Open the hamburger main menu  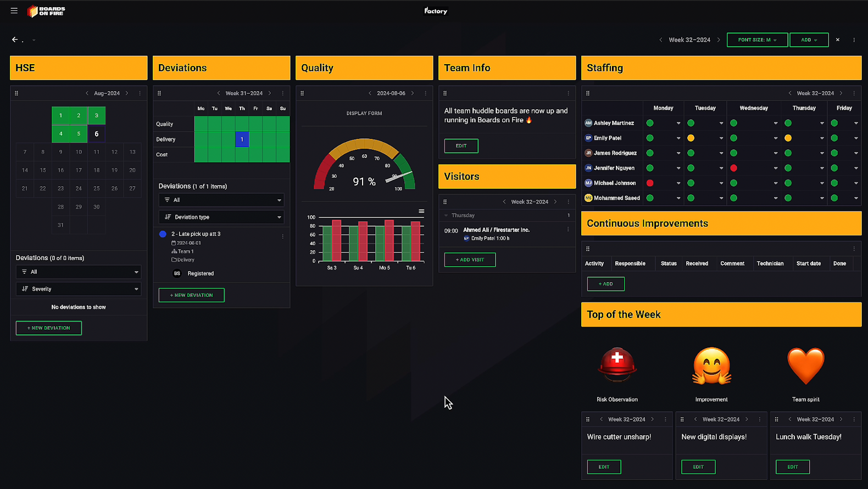point(14,10)
